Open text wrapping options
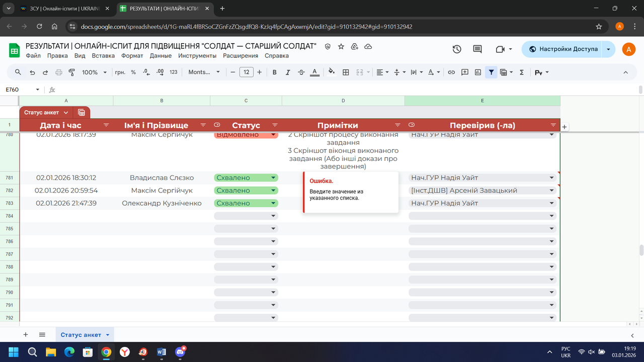This screenshot has width=644, height=362. [x=417, y=72]
